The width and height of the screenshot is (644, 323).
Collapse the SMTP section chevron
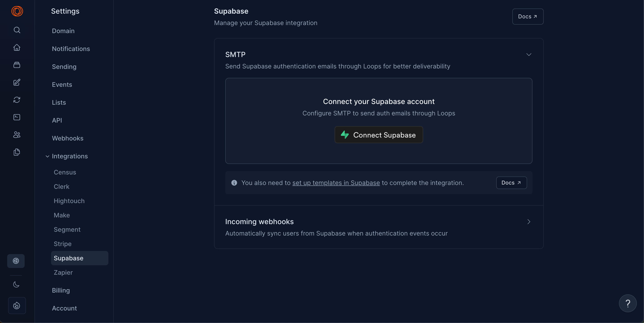(528, 54)
